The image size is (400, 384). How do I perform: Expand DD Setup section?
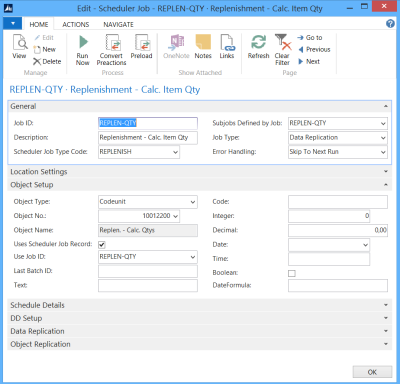coord(386,318)
